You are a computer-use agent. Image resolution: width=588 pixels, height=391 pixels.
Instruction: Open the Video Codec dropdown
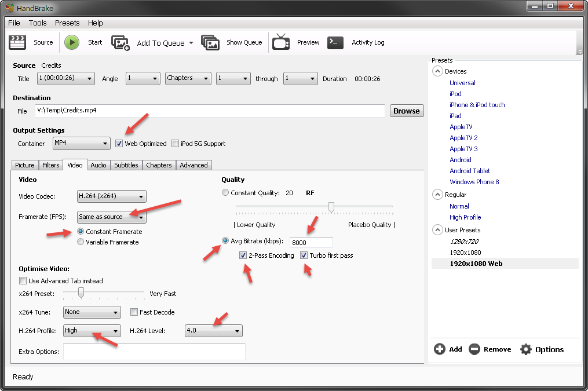click(111, 196)
